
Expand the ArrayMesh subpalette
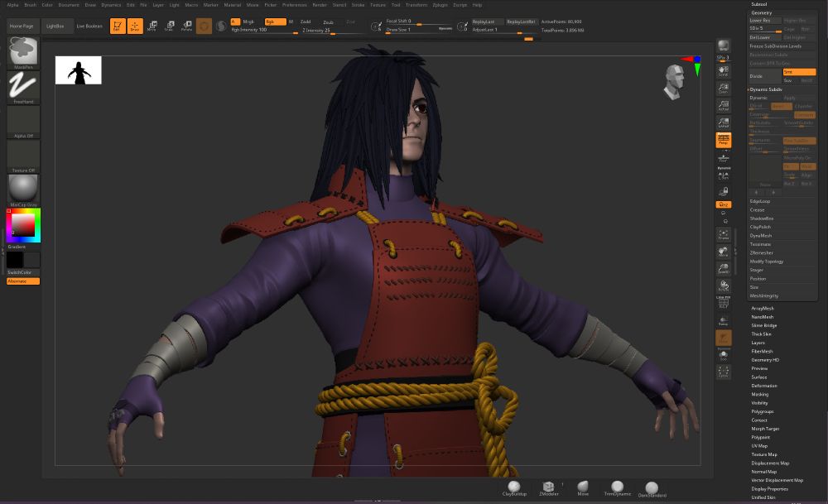click(x=763, y=308)
